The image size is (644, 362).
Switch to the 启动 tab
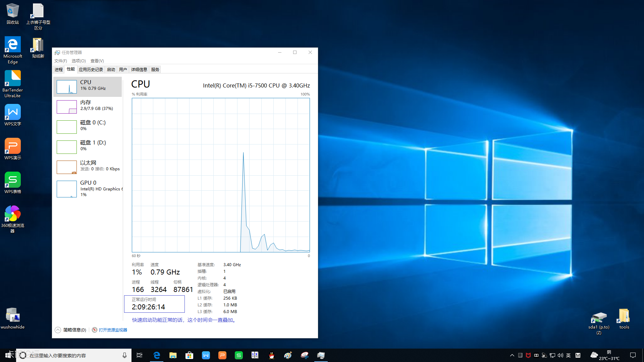click(111, 69)
